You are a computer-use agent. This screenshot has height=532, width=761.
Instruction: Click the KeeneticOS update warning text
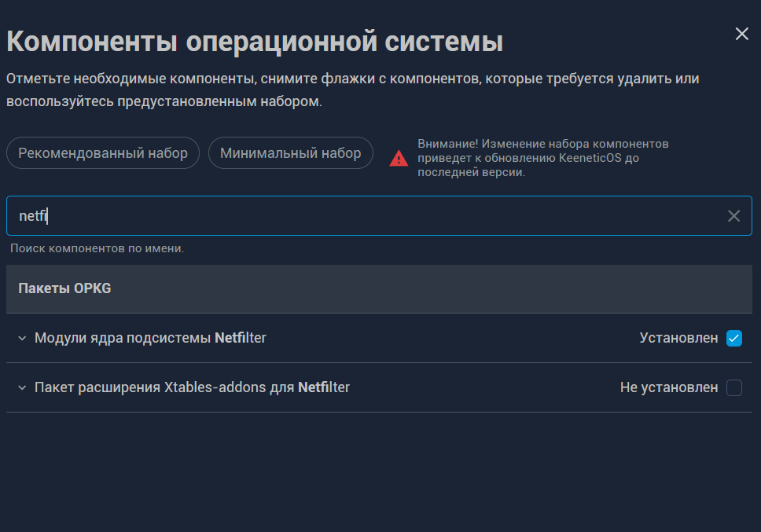542,159
